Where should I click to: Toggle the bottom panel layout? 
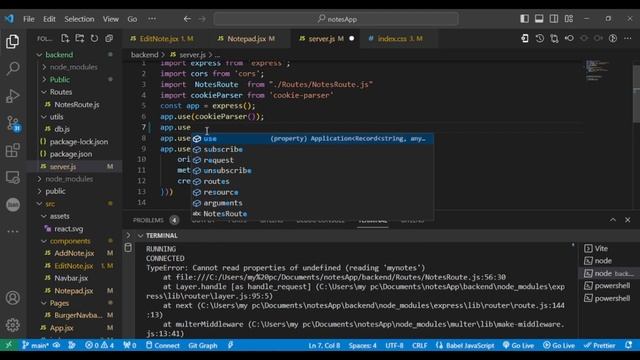point(539,19)
